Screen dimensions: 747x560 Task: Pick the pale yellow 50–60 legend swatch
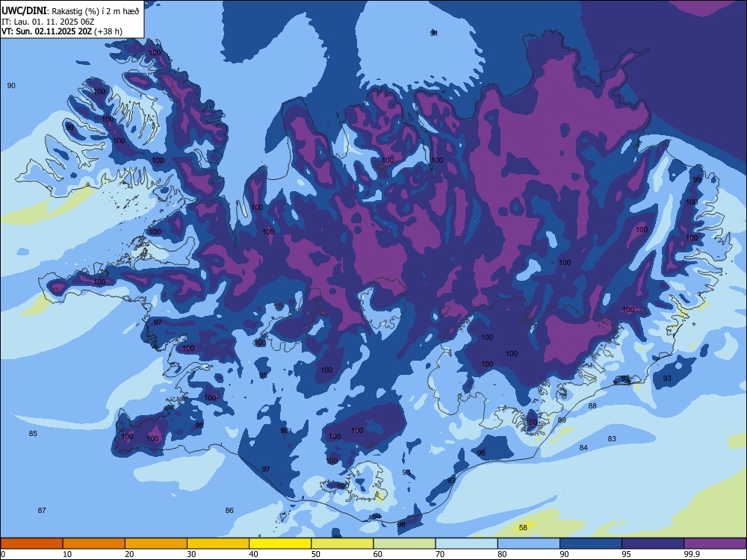click(342, 544)
